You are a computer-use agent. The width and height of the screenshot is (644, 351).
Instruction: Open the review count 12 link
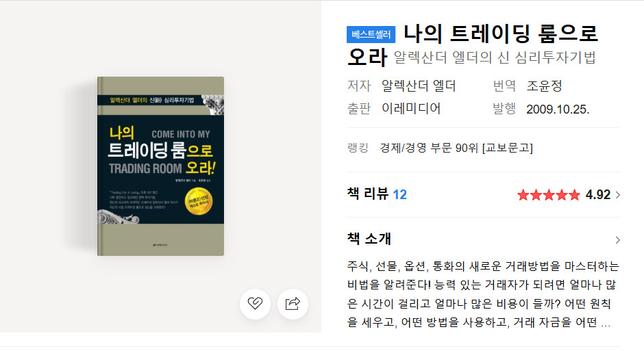point(399,194)
